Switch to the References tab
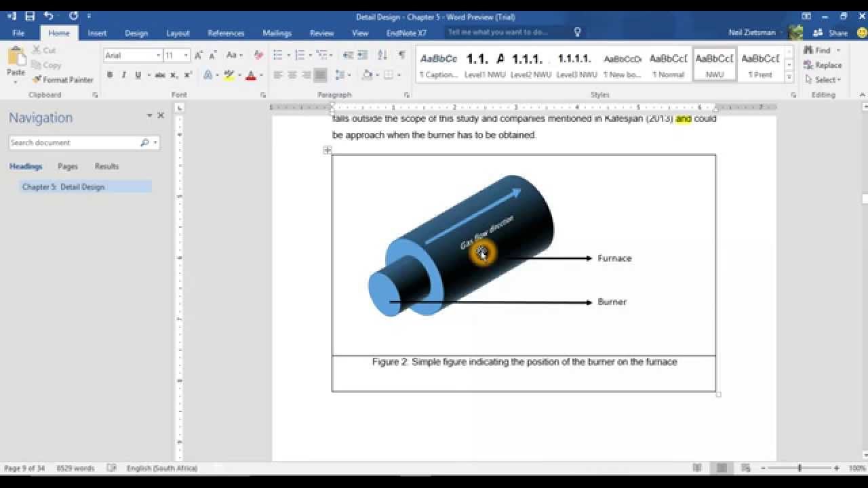868x488 pixels. pos(226,33)
